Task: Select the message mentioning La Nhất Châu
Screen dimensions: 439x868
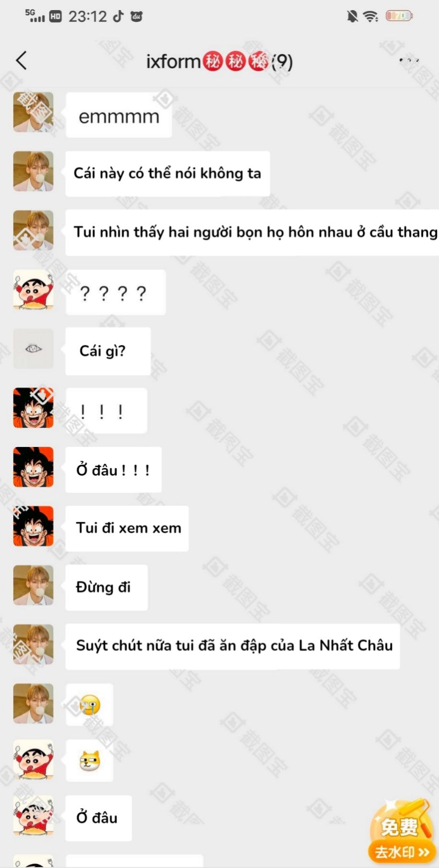Action: (x=233, y=646)
